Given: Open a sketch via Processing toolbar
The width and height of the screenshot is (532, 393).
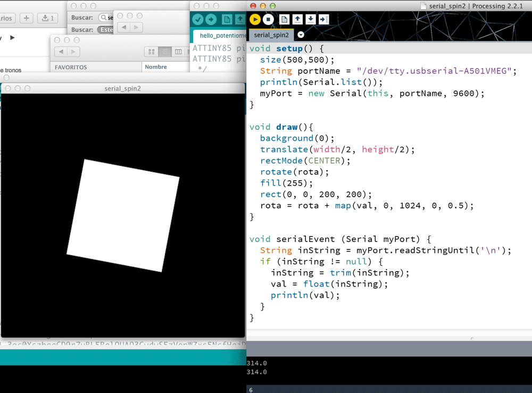Looking at the screenshot, I should pos(297,19).
